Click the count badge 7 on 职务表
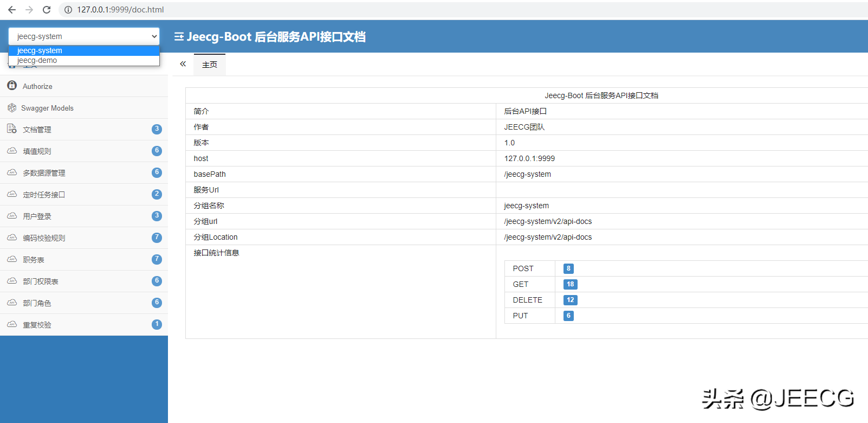Viewport: 868px width, 423px height. 157,259
